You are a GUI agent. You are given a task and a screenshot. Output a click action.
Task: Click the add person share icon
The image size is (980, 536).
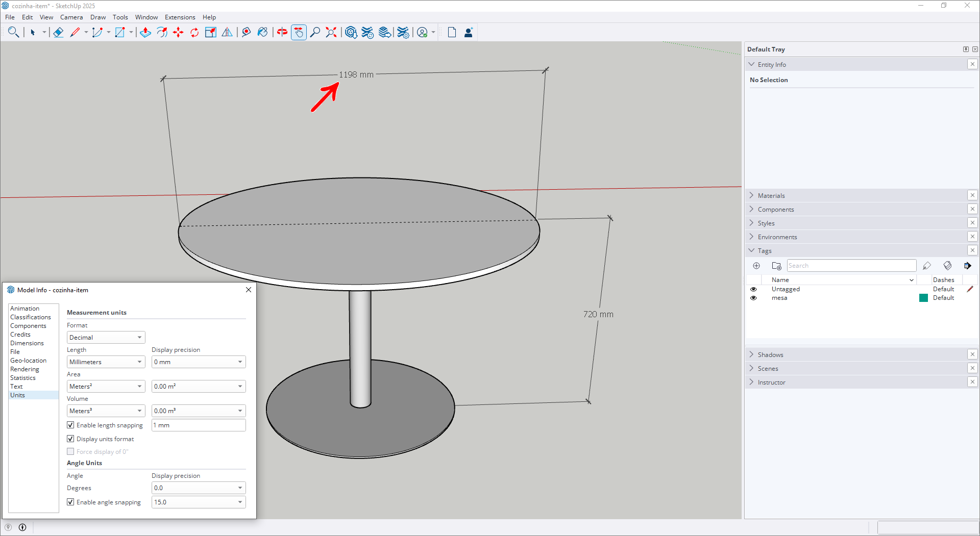(469, 32)
